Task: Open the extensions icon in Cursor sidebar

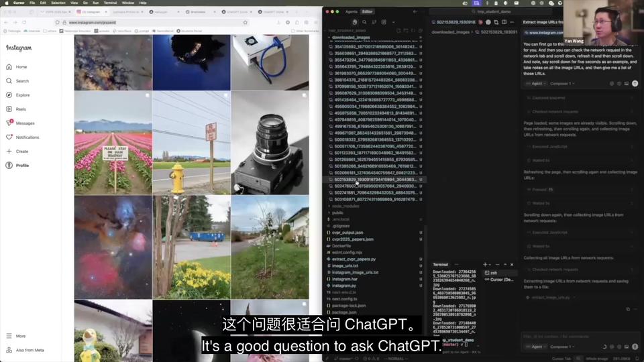Action: (x=384, y=22)
